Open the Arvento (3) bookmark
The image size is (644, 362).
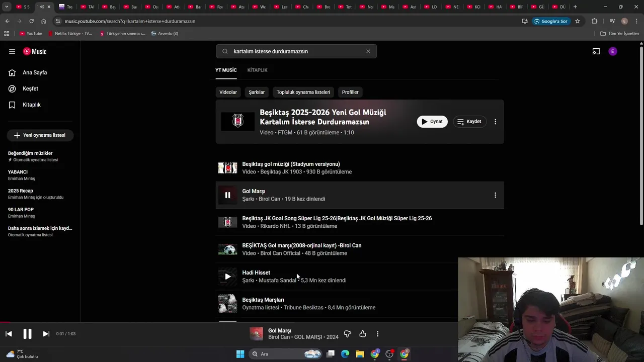[165, 33]
